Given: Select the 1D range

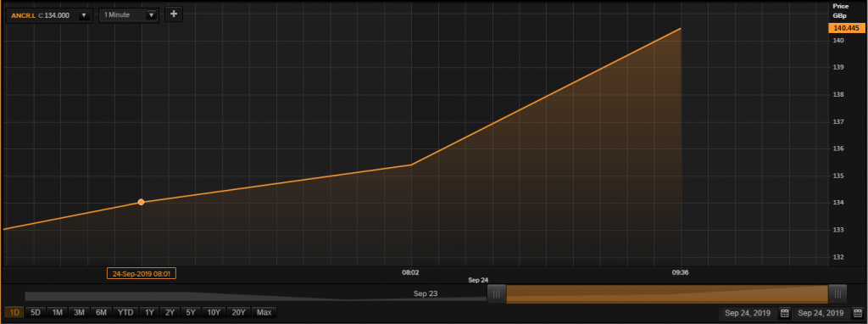Looking at the screenshot, I should tap(14, 312).
